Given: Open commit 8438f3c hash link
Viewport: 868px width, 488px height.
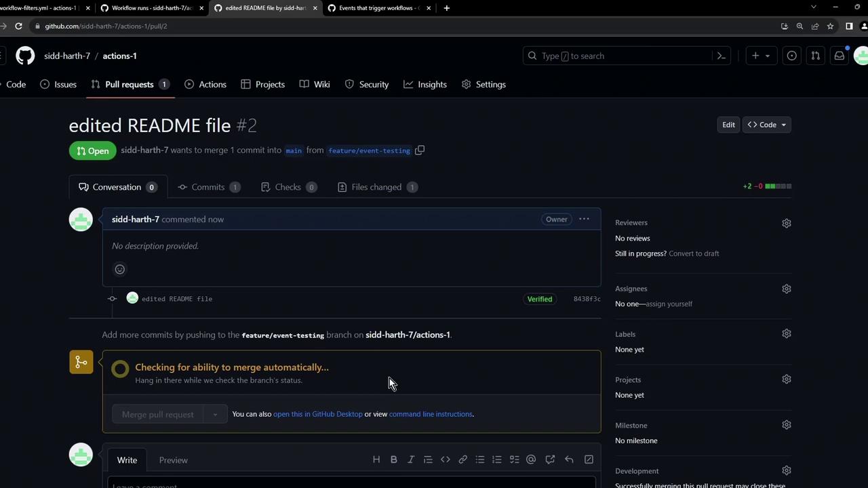Looking at the screenshot, I should [x=587, y=299].
